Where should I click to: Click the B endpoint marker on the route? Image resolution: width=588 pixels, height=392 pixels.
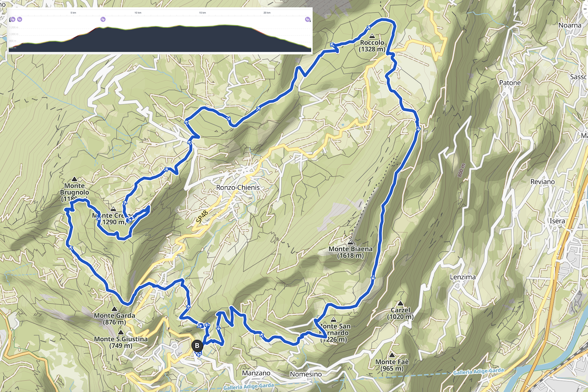197,345
